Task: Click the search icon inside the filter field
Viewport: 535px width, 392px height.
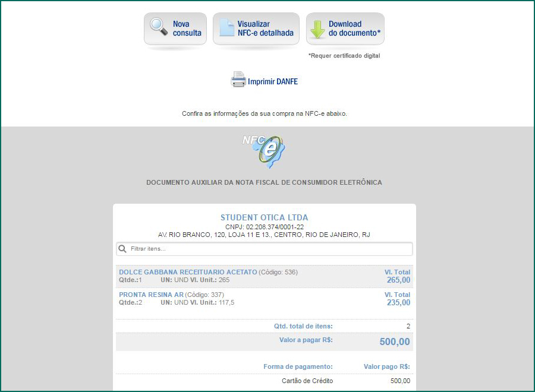Action: pyautogui.click(x=123, y=249)
